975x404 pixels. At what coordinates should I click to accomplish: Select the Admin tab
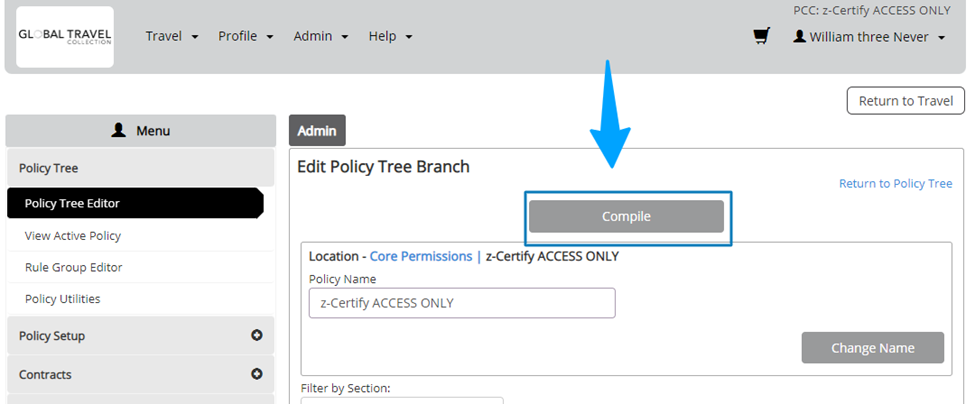(x=317, y=131)
